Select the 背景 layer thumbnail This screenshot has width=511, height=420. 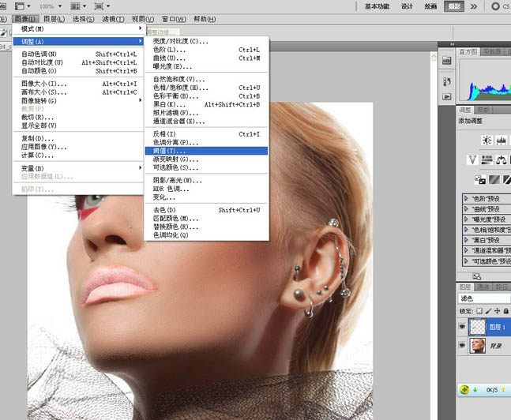[478, 346]
